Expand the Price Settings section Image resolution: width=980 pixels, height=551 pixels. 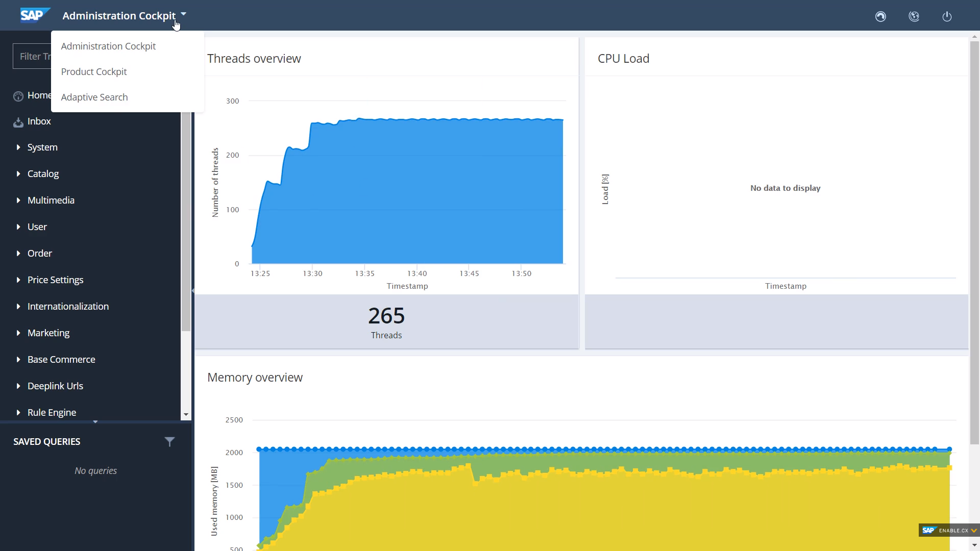click(18, 280)
